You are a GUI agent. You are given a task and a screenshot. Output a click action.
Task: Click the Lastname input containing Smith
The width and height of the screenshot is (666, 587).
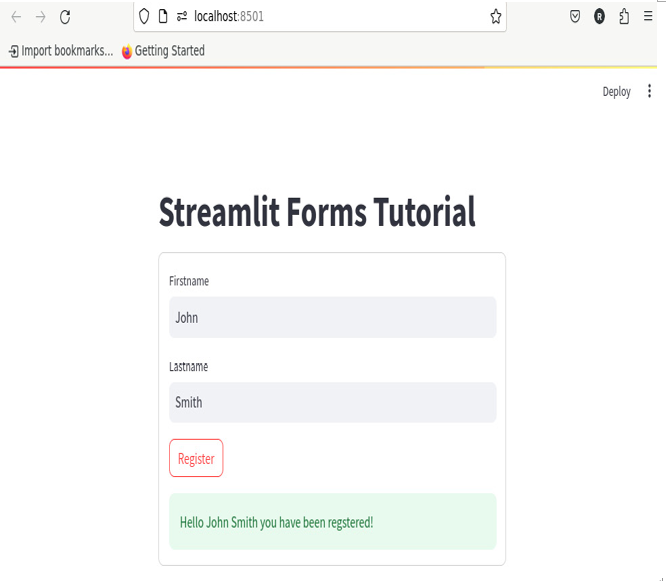coord(333,402)
